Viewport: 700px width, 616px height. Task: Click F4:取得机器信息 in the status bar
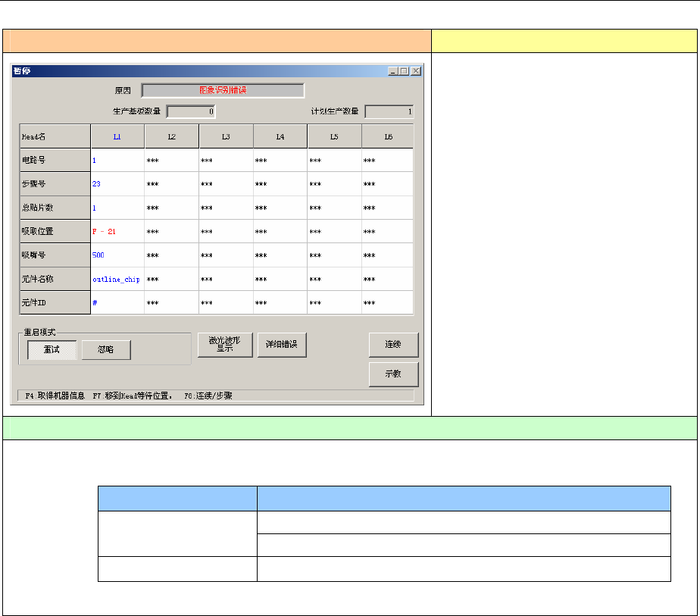pos(55,396)
